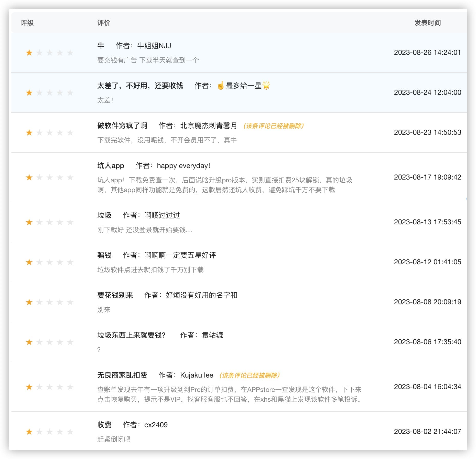This screenshot has width=476, height=459.
Task: Click star rating of 要花钱别来 review
Action: (x=50, y=302)
